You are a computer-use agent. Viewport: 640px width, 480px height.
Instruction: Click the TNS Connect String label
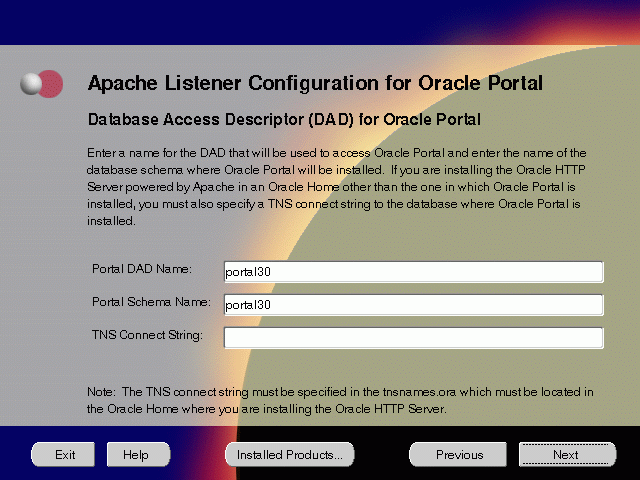(147, 335)
